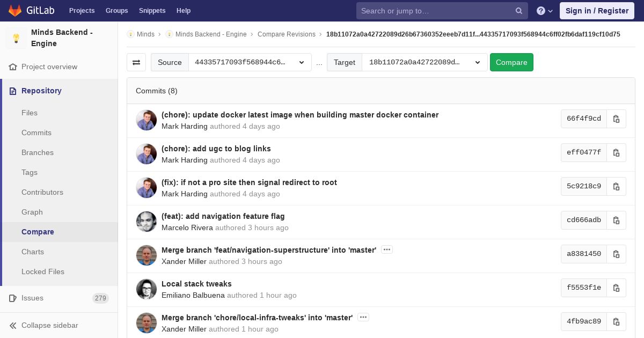Open the Help question mark dropdown

click(545, 11)
